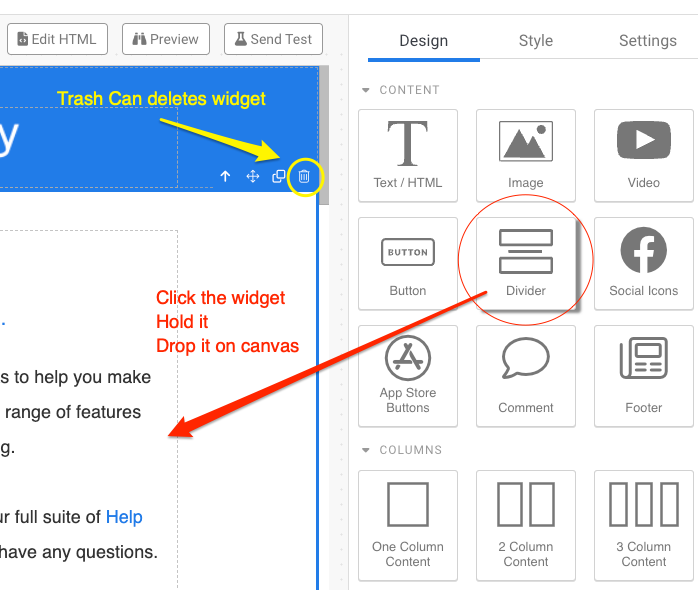Choose the App Store Buttons widget

click(408, 376)
